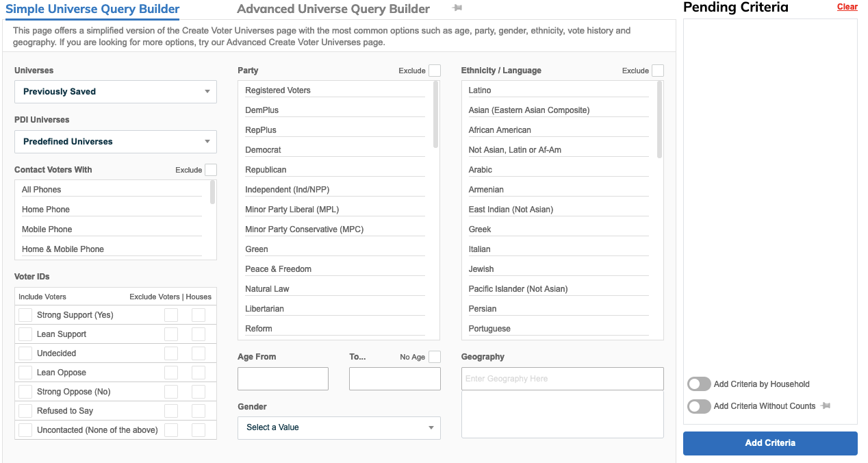868x463 pixels.
Task: Select Peace & Freedom party
Action: [x=335, y=269]
